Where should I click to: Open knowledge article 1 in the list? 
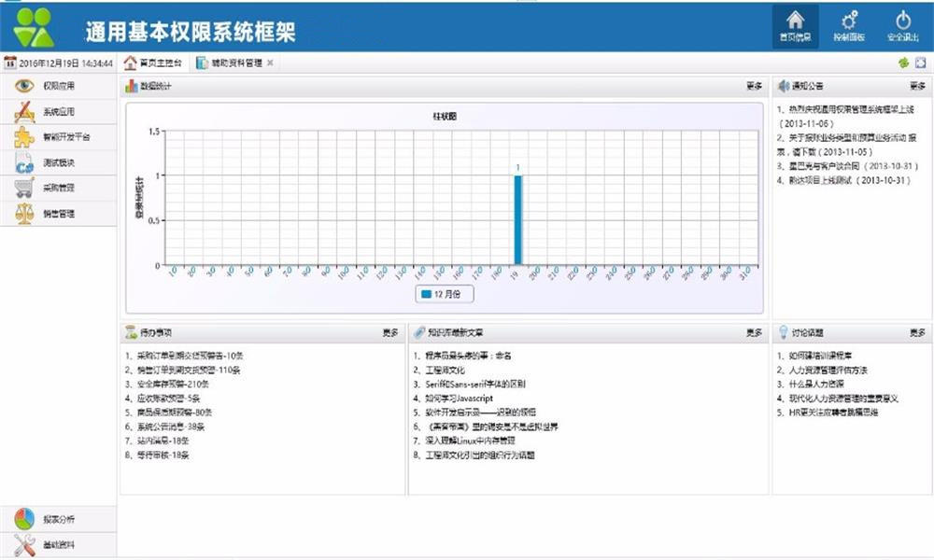coord(462,356)
